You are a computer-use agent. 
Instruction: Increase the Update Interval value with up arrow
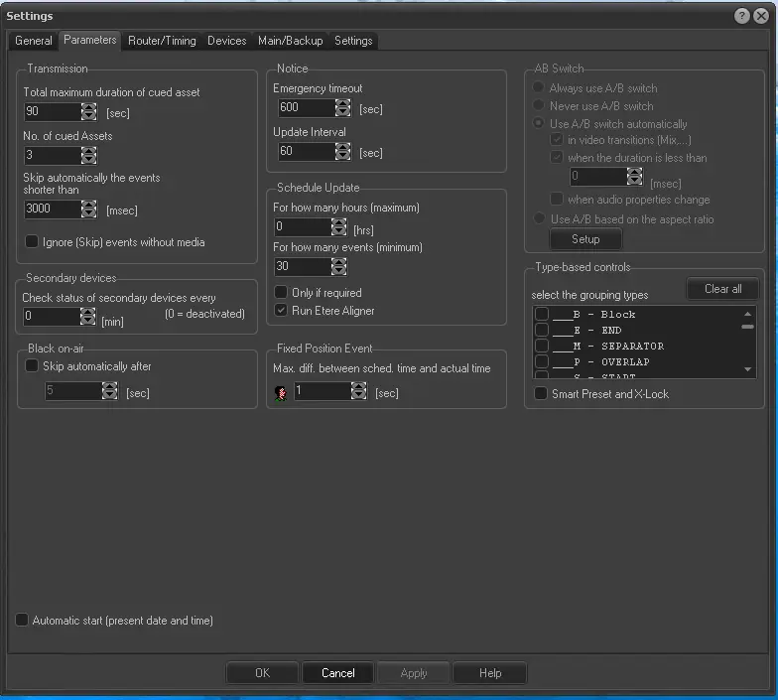343,147
